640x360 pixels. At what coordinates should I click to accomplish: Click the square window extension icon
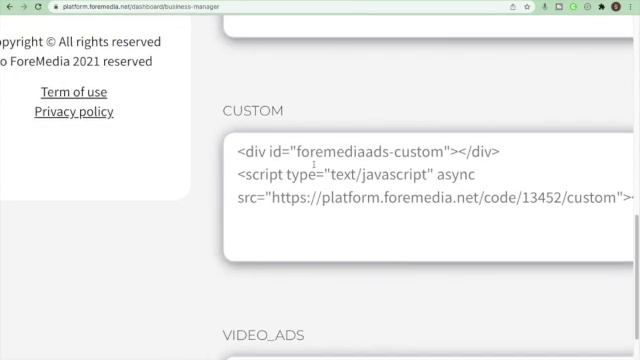click(559, 7)
